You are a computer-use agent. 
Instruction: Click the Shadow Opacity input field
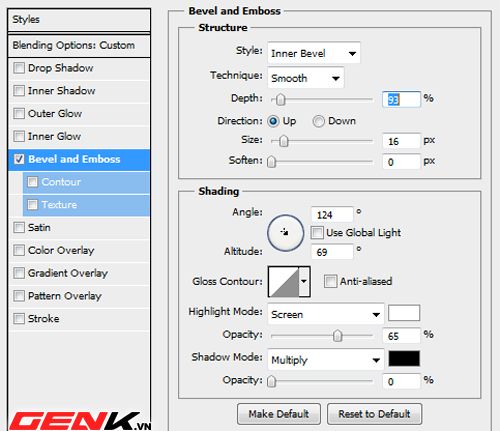(401, 381)
